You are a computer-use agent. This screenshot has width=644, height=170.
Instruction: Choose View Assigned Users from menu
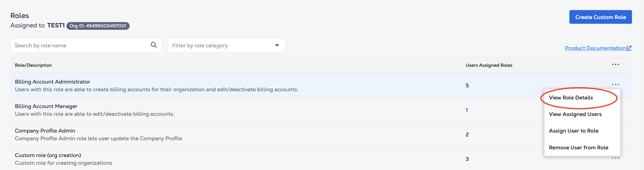coord(575,114)
